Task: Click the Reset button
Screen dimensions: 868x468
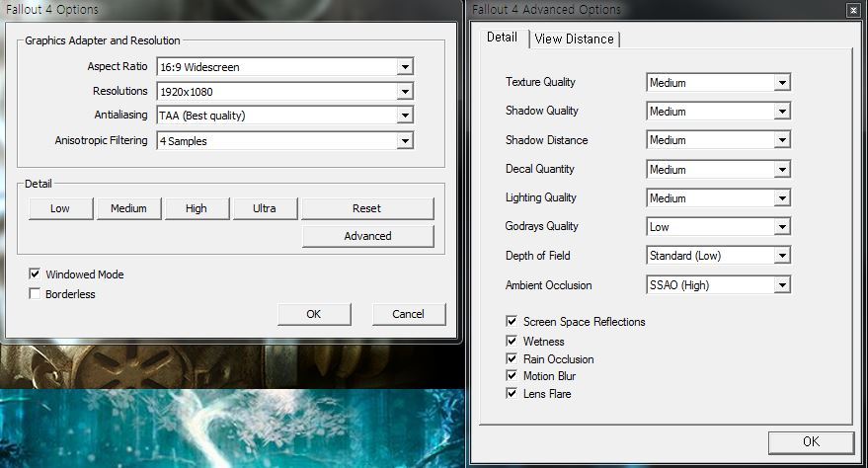Action: (367, 208)
